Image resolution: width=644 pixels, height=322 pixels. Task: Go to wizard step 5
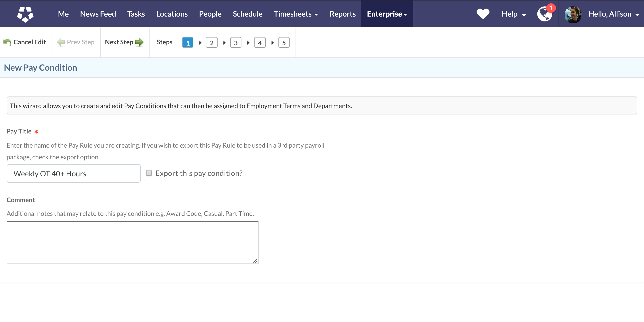[x=284, y=43]
